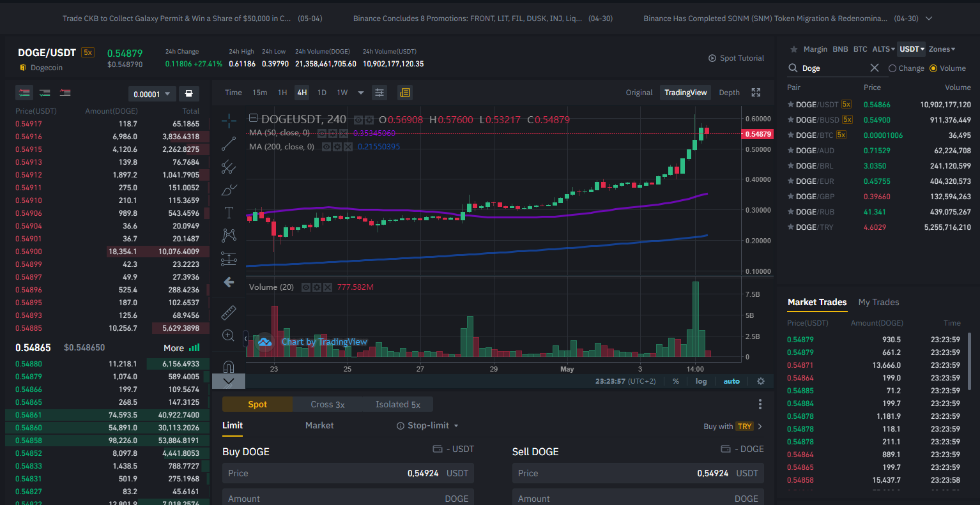Show both buy and sell orders view

click(x=24, y=93)
